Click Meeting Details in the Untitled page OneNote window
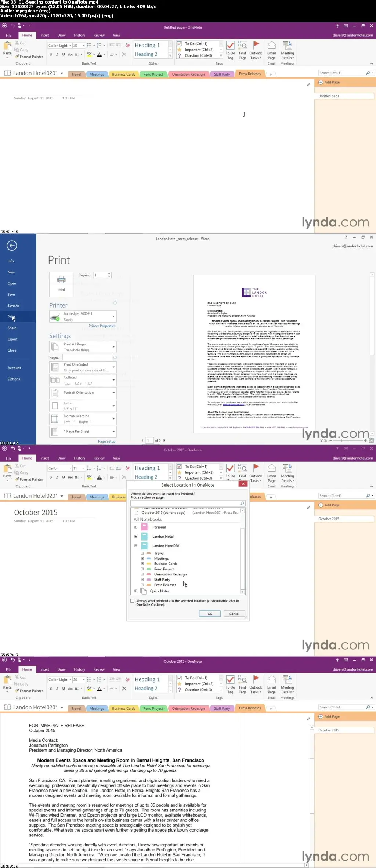This screenshot has width=376, height=868. pos(288,50)
